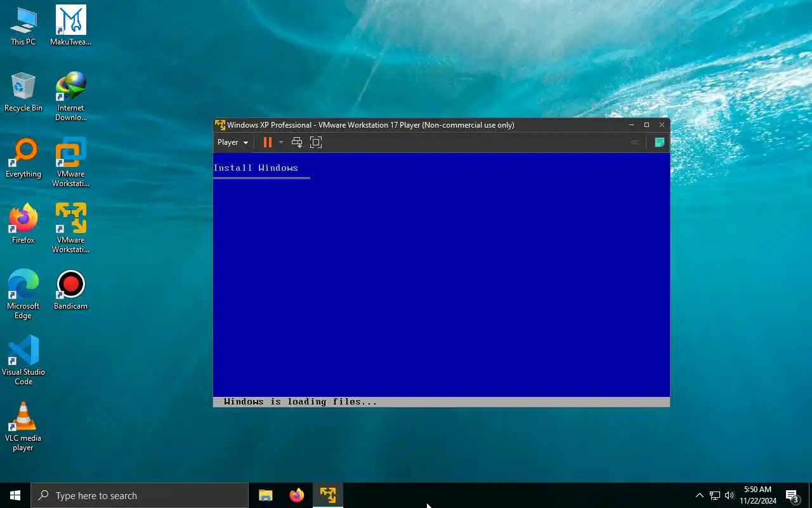812x508 pixels.
Task: Close the VMware Player window
Action: click(662, 124)
